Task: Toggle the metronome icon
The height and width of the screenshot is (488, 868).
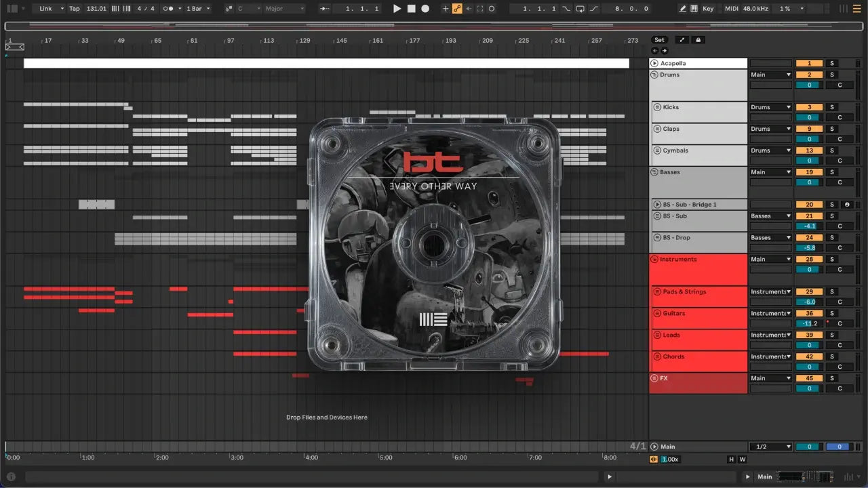Action: pos(168,9)
